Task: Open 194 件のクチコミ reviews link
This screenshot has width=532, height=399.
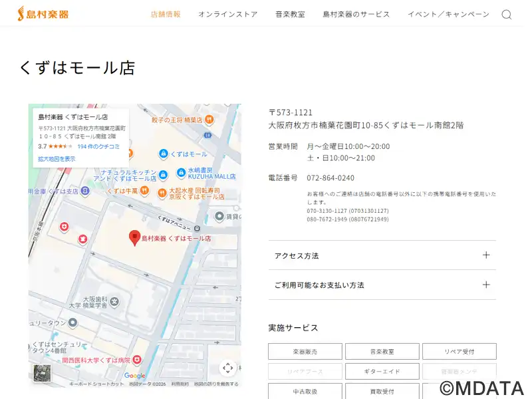Action: pos(98,146)
